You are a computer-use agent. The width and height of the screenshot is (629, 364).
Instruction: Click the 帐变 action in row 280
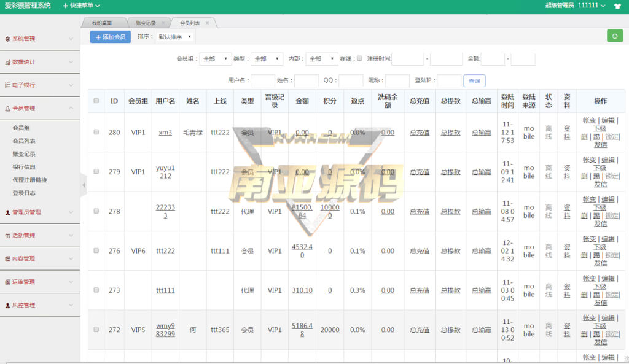(x=589, y=120)
